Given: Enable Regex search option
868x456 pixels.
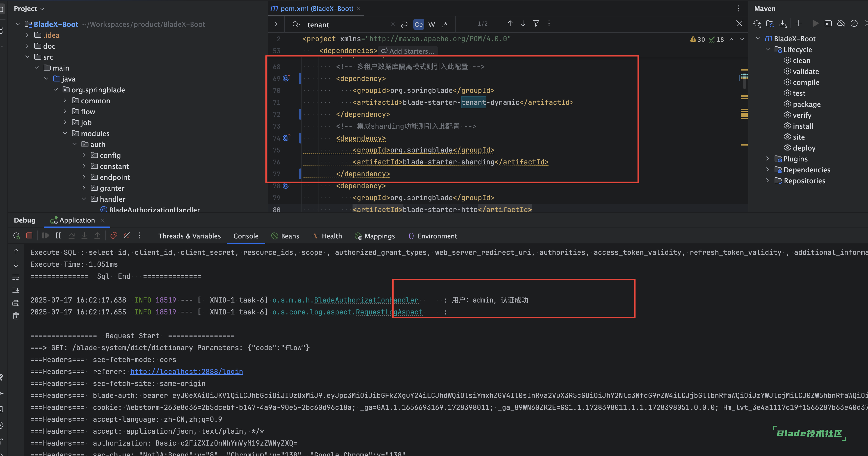Looking at the screenshot, I should point(445,24).
